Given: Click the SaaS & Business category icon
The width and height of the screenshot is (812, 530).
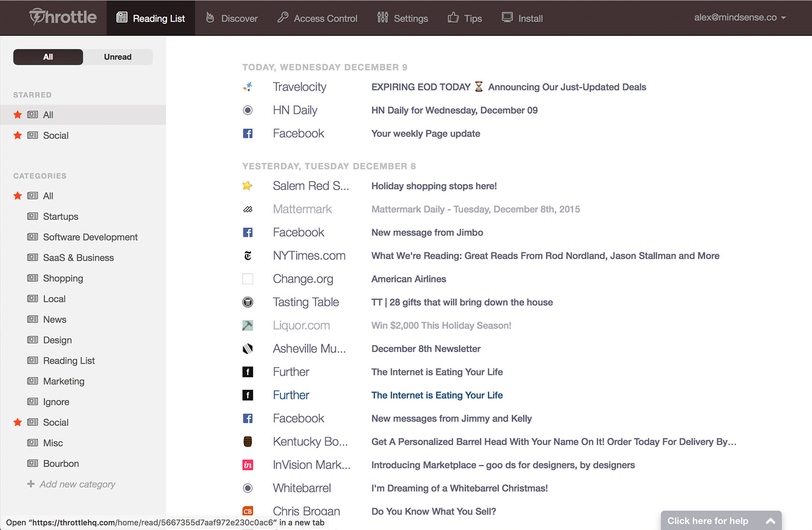Looking at the screenshot, I should pos(32,257).
